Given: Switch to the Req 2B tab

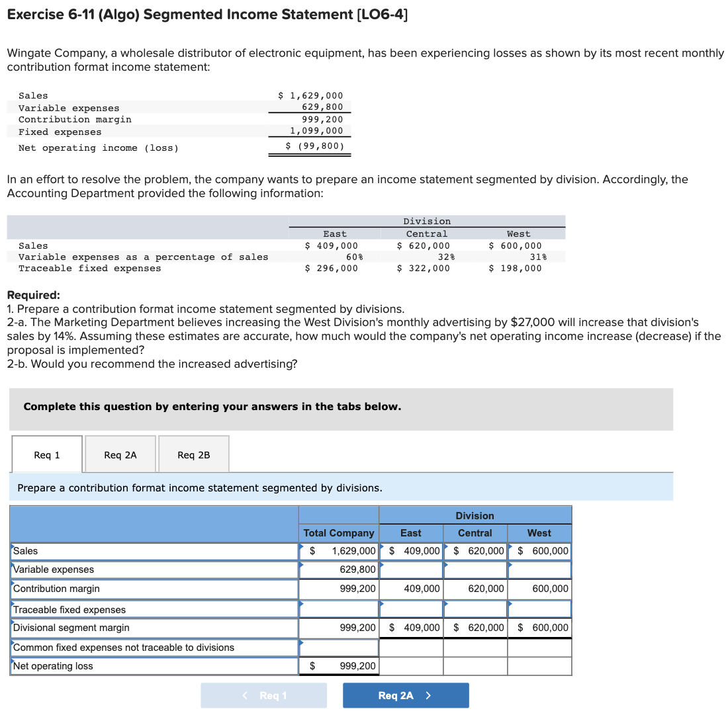Looking at the screenshot, I should [x=193, y=454].
